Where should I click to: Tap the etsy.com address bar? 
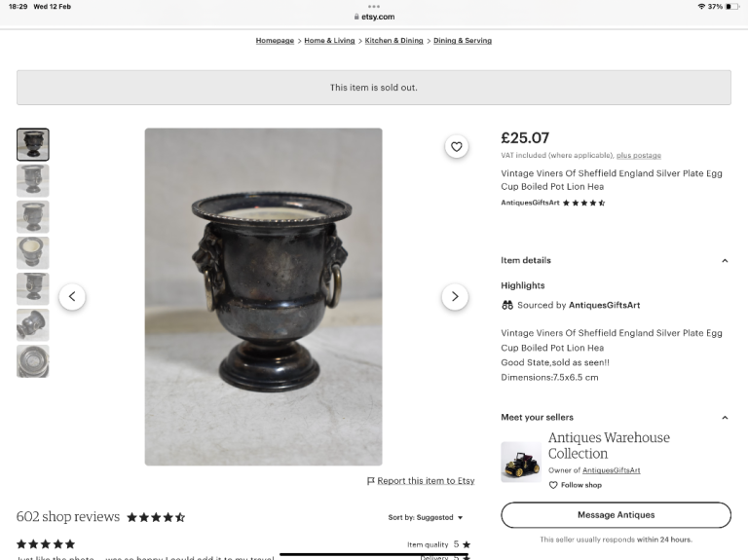click(374, 17)
